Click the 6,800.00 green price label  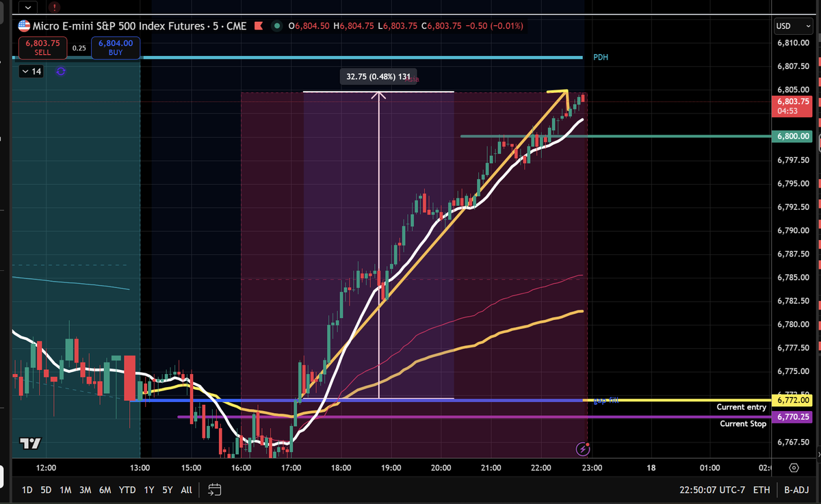pos(792,136)
